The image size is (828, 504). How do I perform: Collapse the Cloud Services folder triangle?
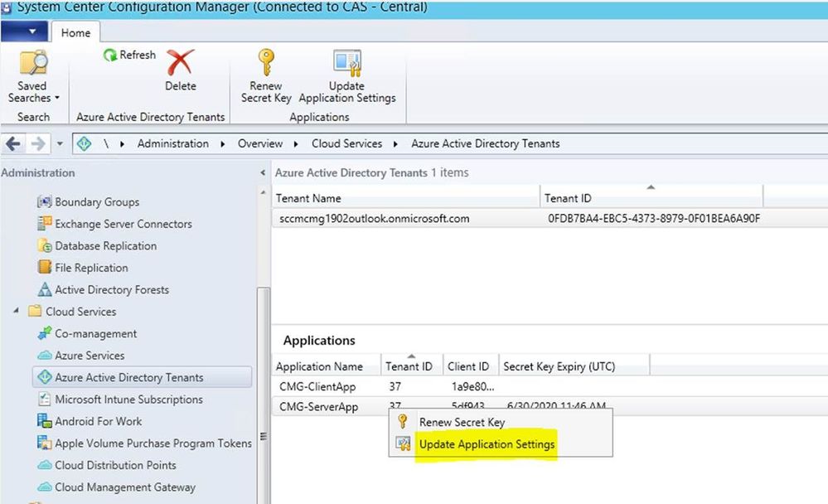pyautogui.click(x=16, y=311)
